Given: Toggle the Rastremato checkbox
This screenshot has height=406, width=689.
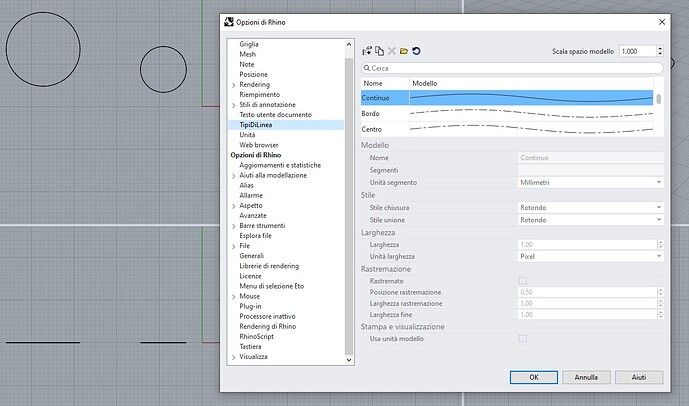Looking at the screenshot, I should (522, 281).
